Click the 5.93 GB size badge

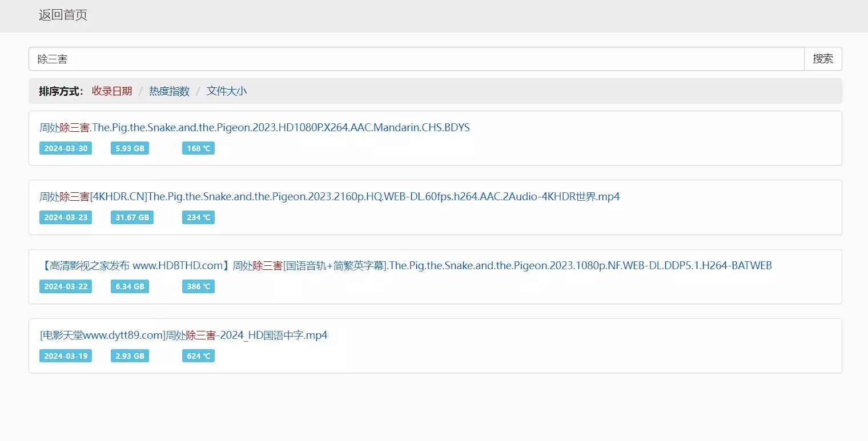point(130,148)
